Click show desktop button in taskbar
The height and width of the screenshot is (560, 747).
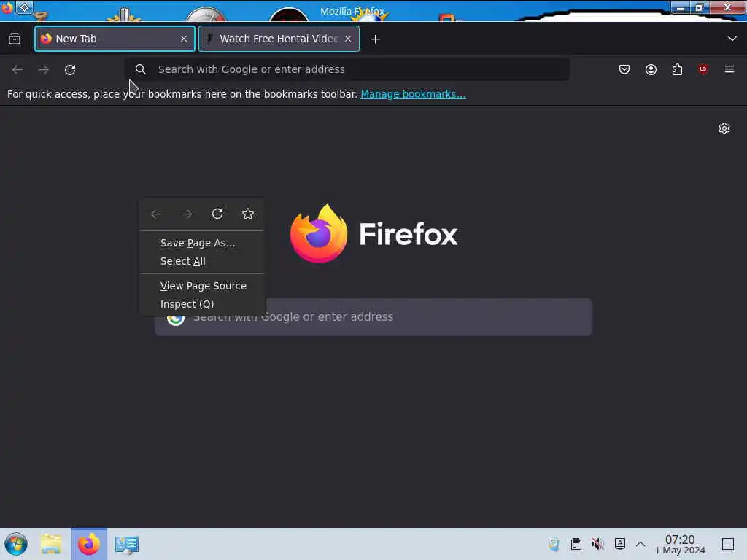point(727,544)
